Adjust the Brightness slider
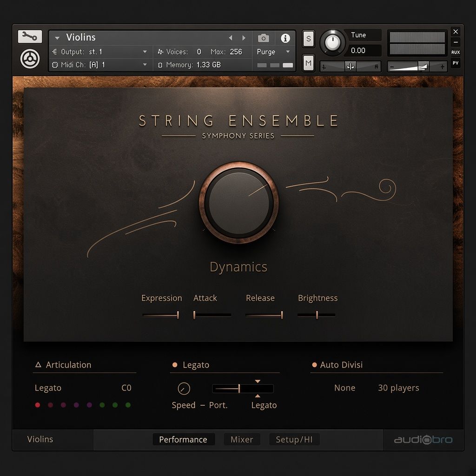Image resolution: width=476 pixels, height=476 pixels. point(316,315)
